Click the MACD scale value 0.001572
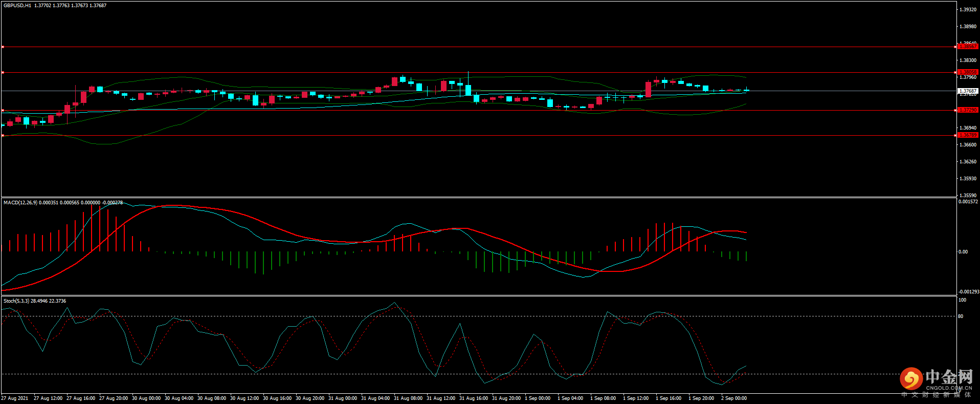This screenshot has width=980, height=404. (x=968, y=202)
